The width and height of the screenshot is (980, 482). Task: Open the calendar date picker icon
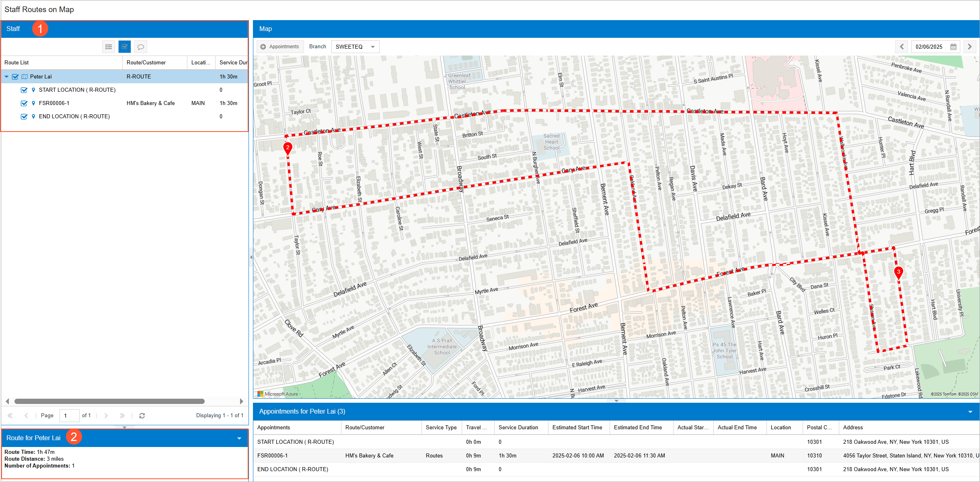pos(953,47)
